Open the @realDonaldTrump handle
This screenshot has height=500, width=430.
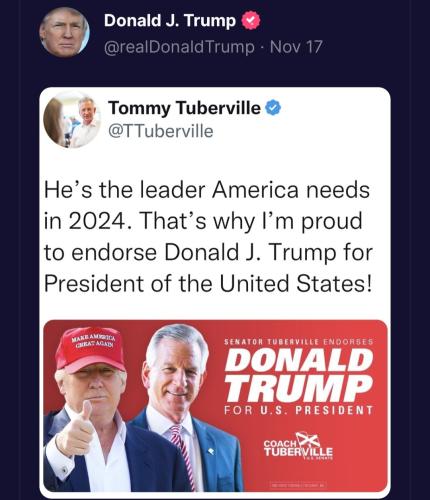click(179, 47)
